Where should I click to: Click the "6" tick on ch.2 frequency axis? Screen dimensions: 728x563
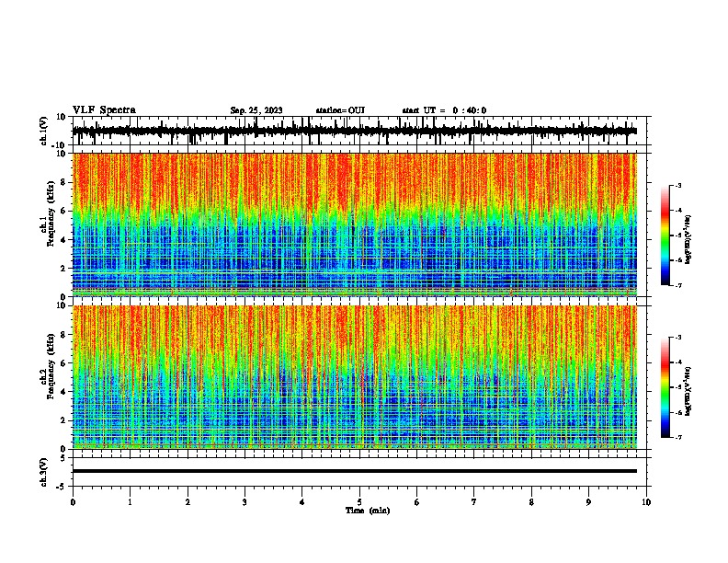tap(63, 363)
